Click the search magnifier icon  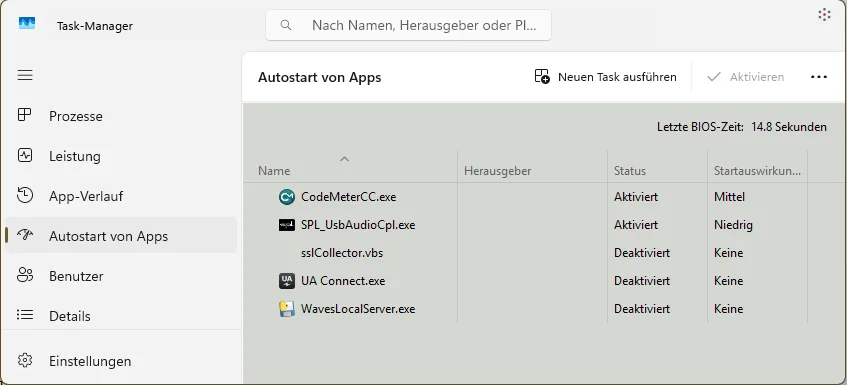tap(286, 25)
